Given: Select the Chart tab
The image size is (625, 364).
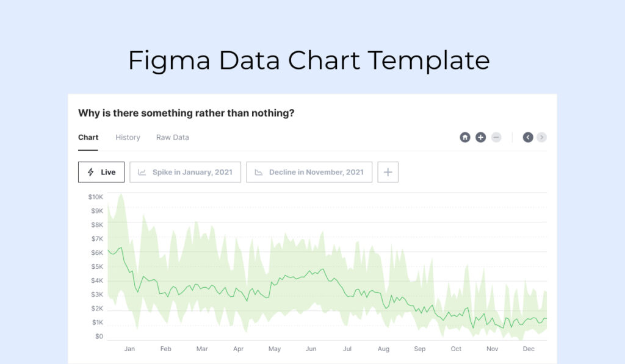Looking at the screenshot, I should (x=88, y=137).
